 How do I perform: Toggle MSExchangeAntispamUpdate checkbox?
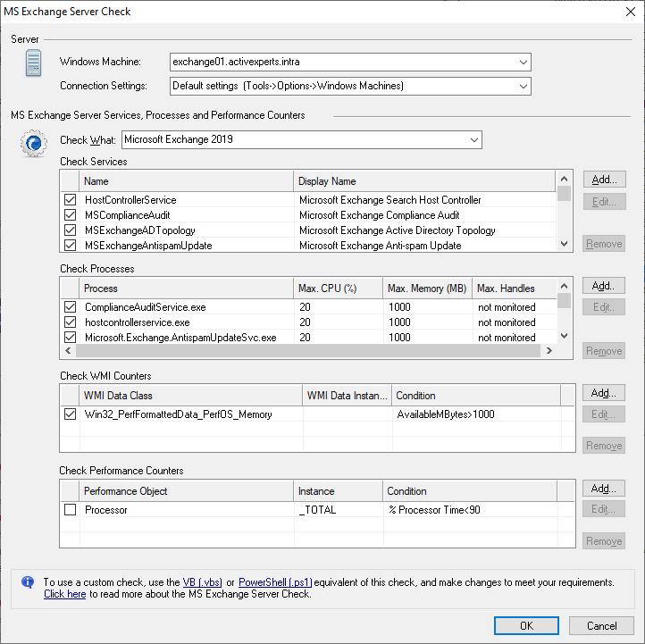pyautogui.click(x=71, y=246)
